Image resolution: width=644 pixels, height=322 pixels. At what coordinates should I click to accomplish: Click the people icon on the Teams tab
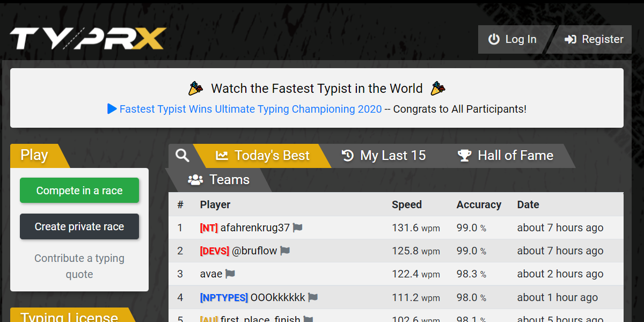tap(195, 179)
